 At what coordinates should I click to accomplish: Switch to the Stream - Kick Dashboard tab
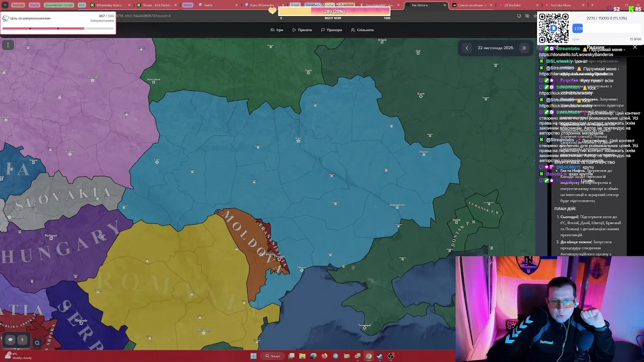click(156, 5)
